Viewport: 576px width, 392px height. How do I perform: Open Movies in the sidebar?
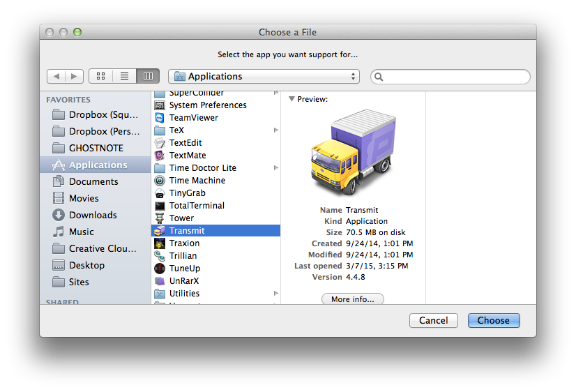[x=96, y=198]
